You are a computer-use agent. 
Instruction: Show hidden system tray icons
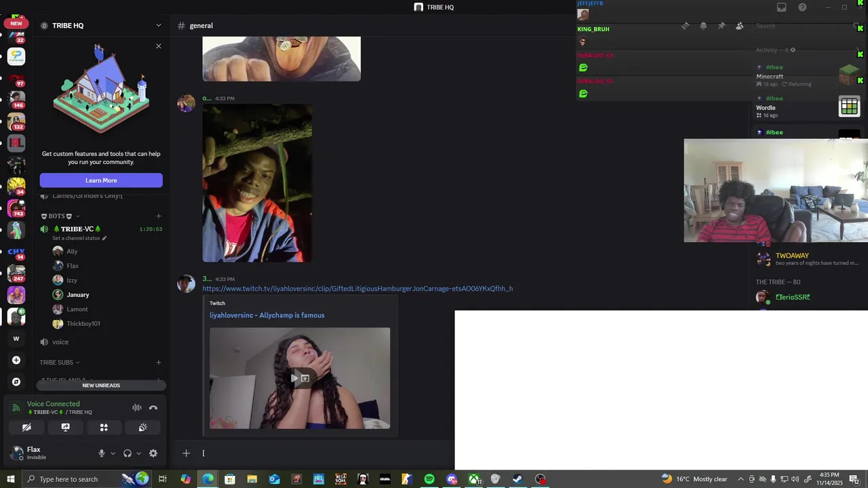point(741,479)
